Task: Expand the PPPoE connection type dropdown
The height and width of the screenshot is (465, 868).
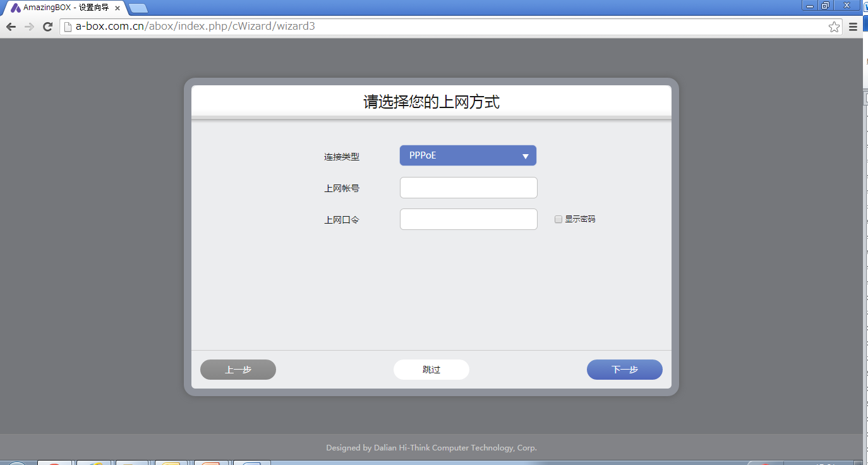Action: (x=467, y=155)
